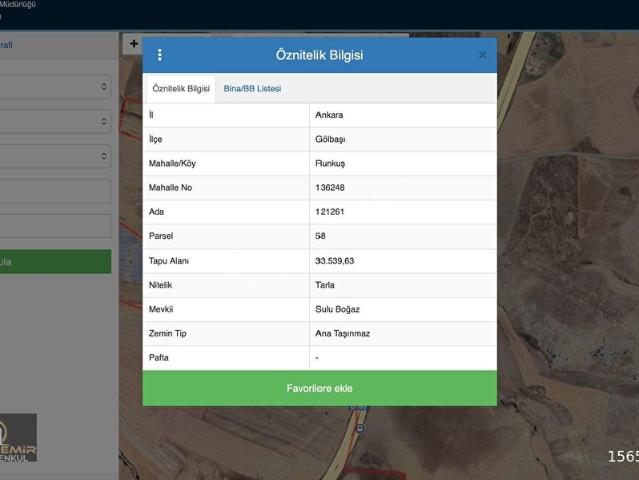This screenshot has width=639, height=480.
Task: Focus the second text input in left panel
Action: 56,225
